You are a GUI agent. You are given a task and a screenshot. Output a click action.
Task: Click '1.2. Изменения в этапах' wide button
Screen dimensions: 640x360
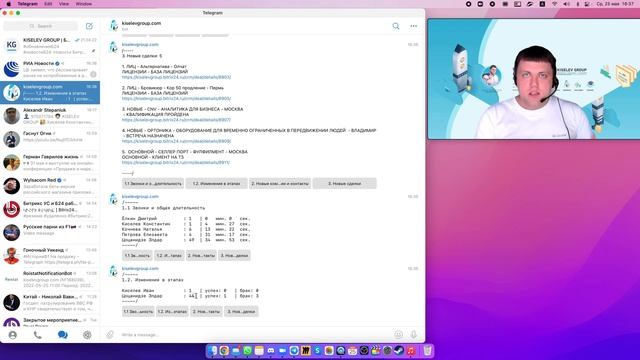click(x=216, y=184)
